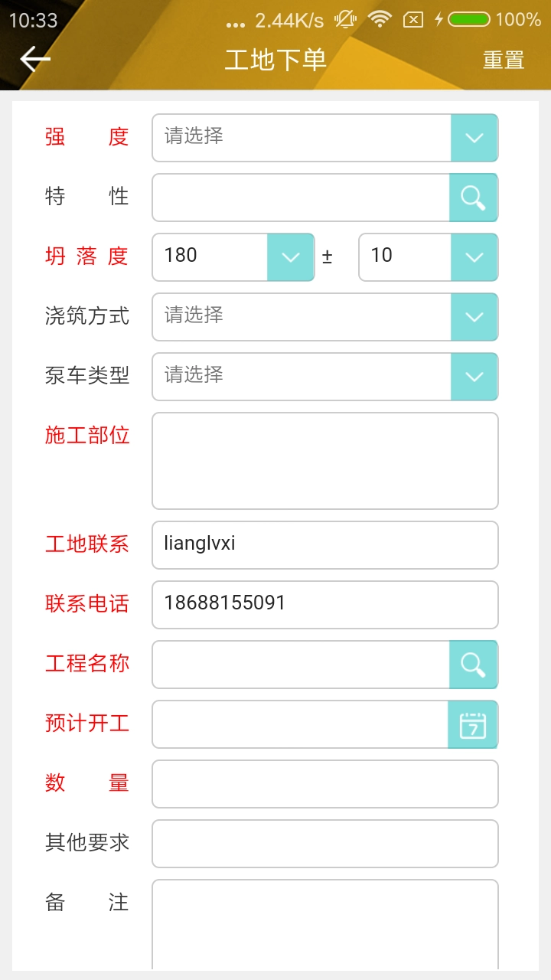This screenshot has height=980, width=551.
Task: Focus the 其他要求 input field
Action: (x=324, y=844)
